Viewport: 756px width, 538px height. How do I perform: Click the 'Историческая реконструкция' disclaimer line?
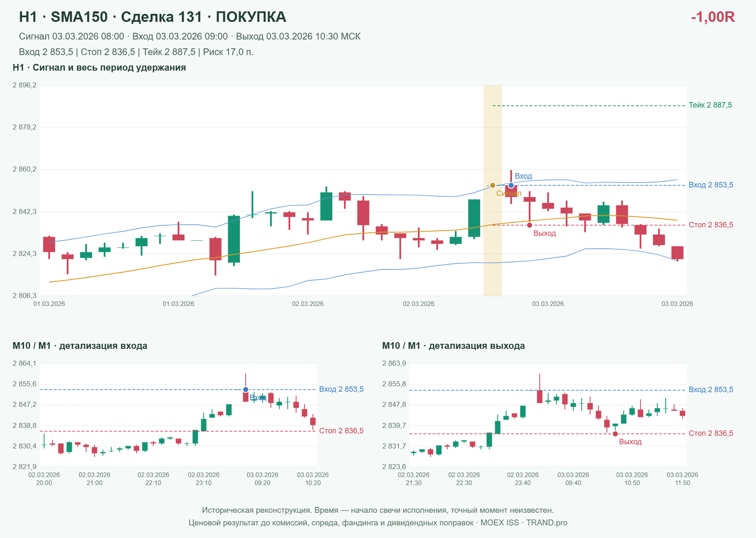tap(378, 510)
